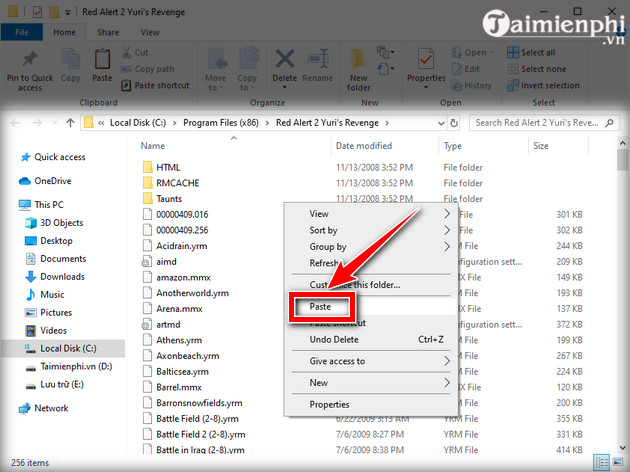Sort by the Name column header

point(153,146)
